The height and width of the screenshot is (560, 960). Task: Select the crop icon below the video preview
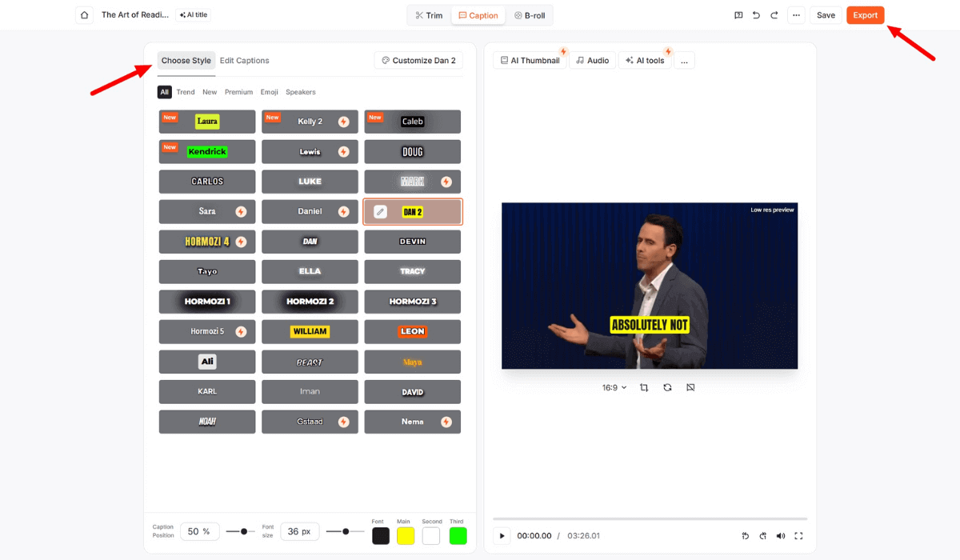pyautogui.click(x=644, y=387)
